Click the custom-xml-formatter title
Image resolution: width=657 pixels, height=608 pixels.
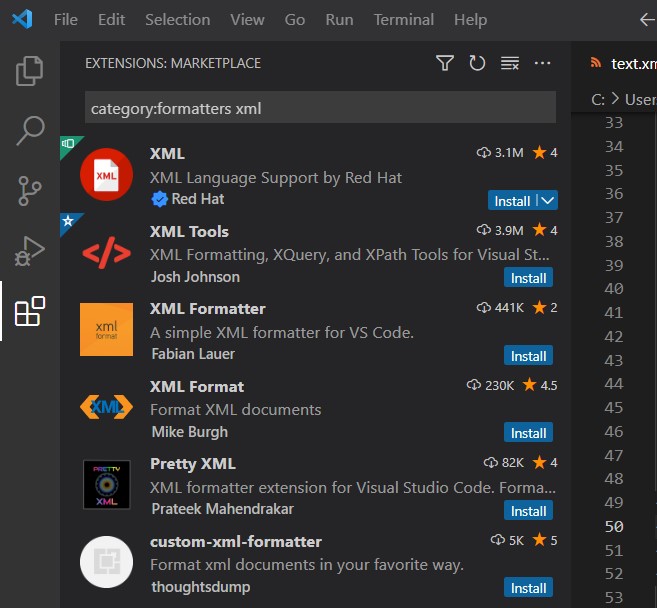[x=236, y=541]
